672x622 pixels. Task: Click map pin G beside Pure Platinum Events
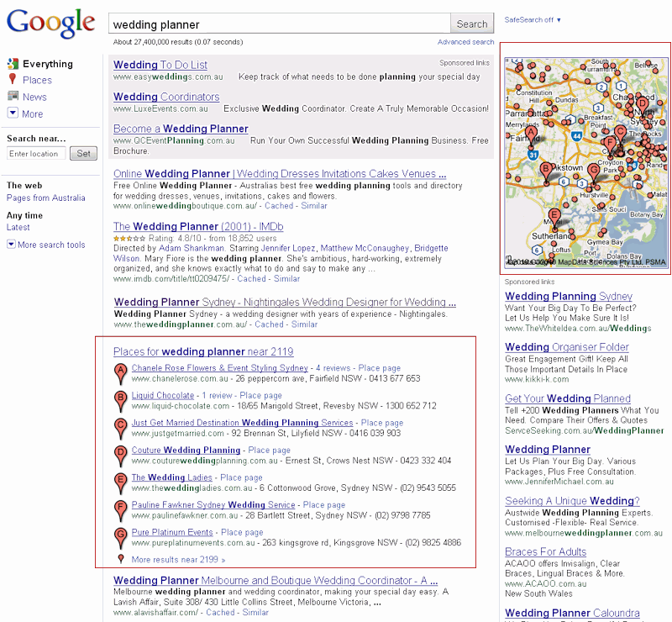click(x=121, y=538)
